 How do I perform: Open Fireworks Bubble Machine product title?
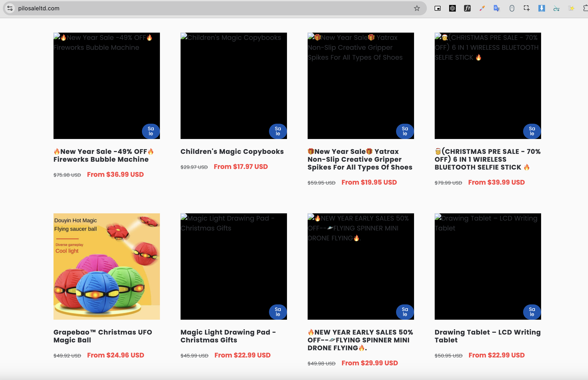[x=103, y=156]
